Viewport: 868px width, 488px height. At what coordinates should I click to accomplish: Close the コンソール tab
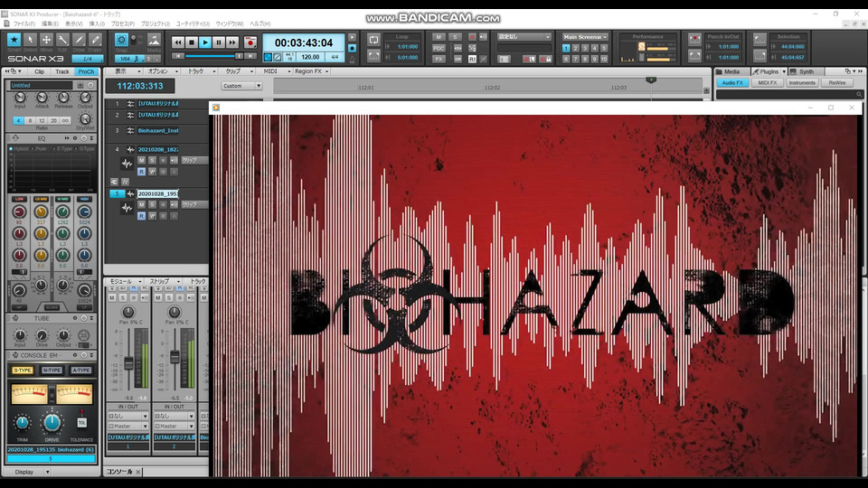pyautogui.click(x=137, y=472)
